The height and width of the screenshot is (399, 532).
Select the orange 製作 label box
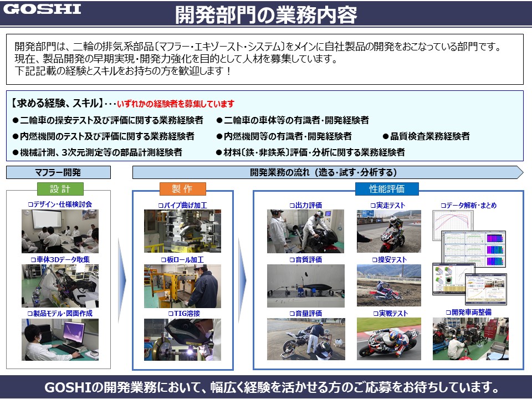pyautogui.click(x=182, y=189)
